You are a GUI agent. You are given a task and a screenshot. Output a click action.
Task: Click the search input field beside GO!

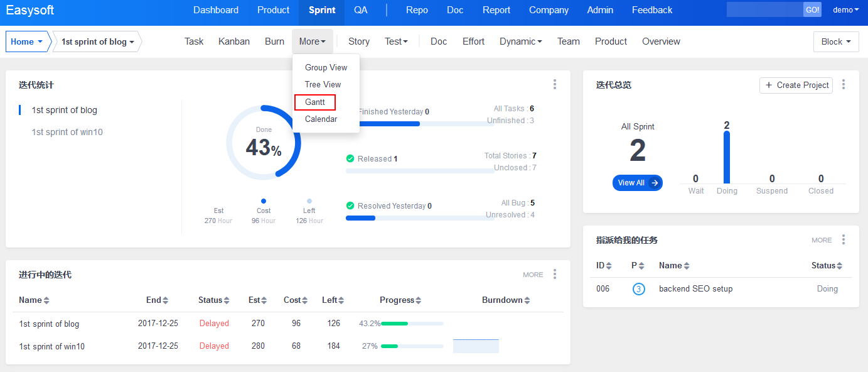764,10
